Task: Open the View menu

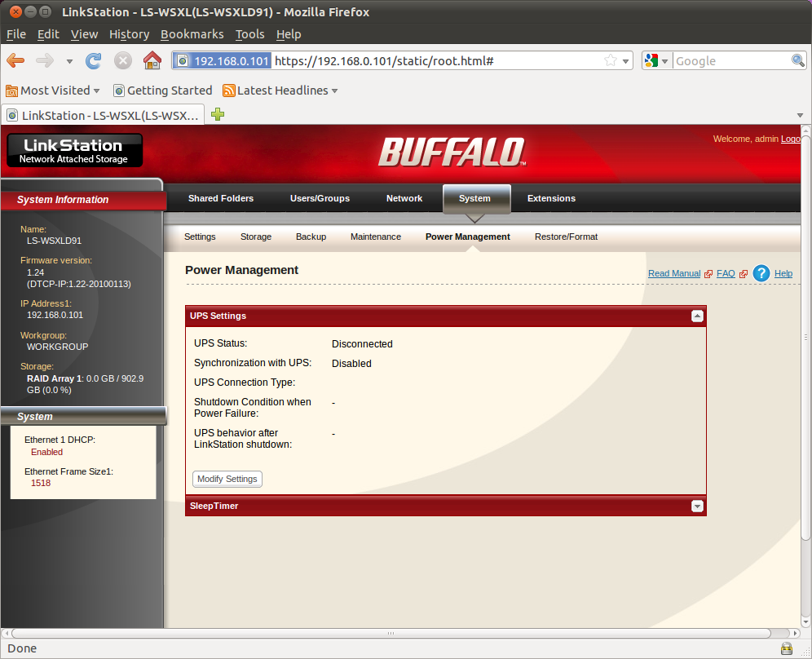Action: tap(85, 34)
